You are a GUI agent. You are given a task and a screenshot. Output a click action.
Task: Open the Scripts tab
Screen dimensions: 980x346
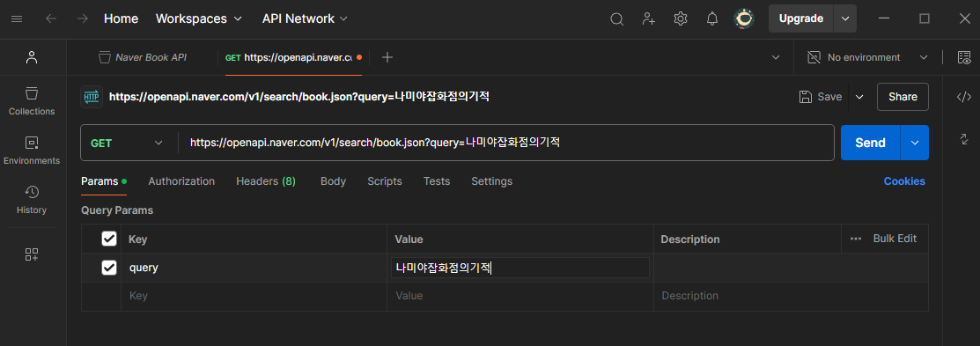(385, 181)
